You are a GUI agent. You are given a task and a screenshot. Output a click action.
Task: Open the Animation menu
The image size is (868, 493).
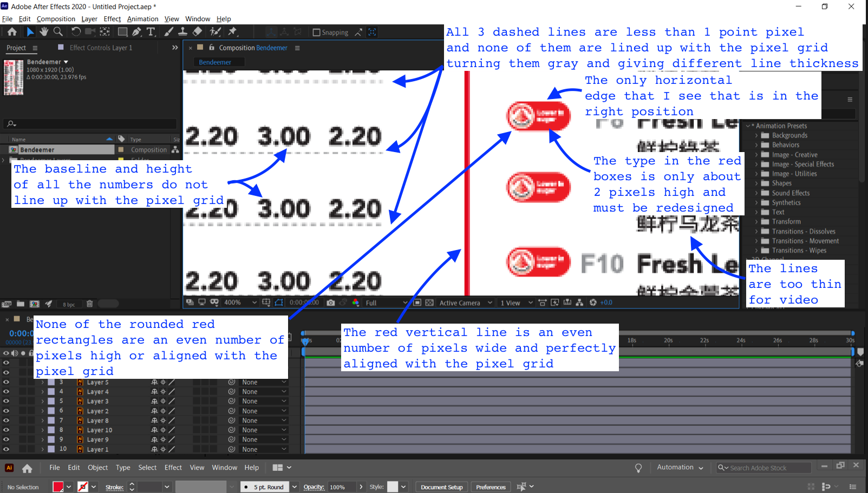(x=142, y=18)
